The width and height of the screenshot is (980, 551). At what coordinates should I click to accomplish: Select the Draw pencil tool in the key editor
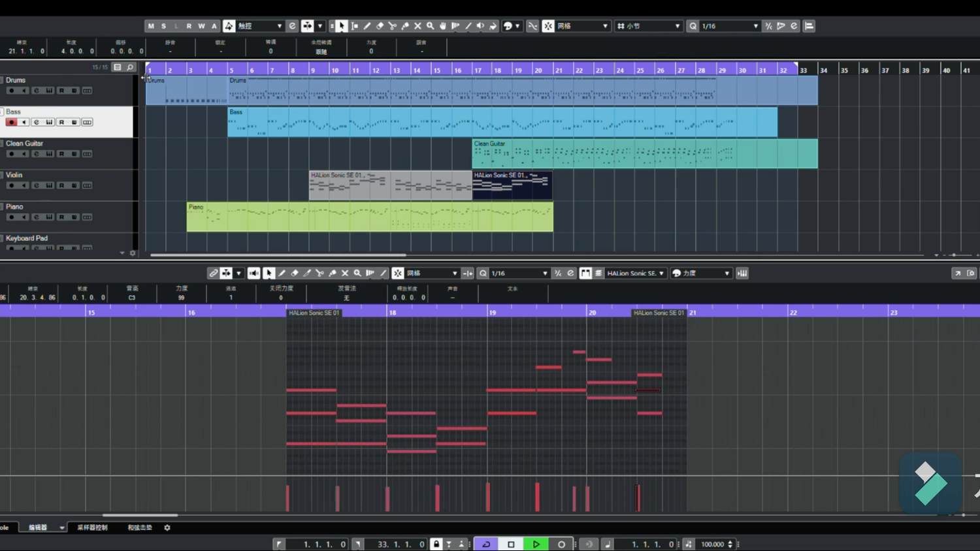tap(282, 273)
